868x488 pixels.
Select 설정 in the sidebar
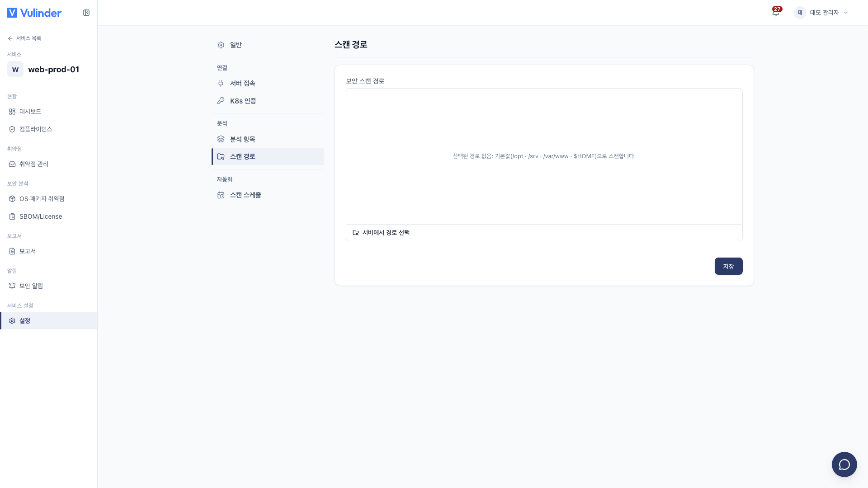pos(49,321)
